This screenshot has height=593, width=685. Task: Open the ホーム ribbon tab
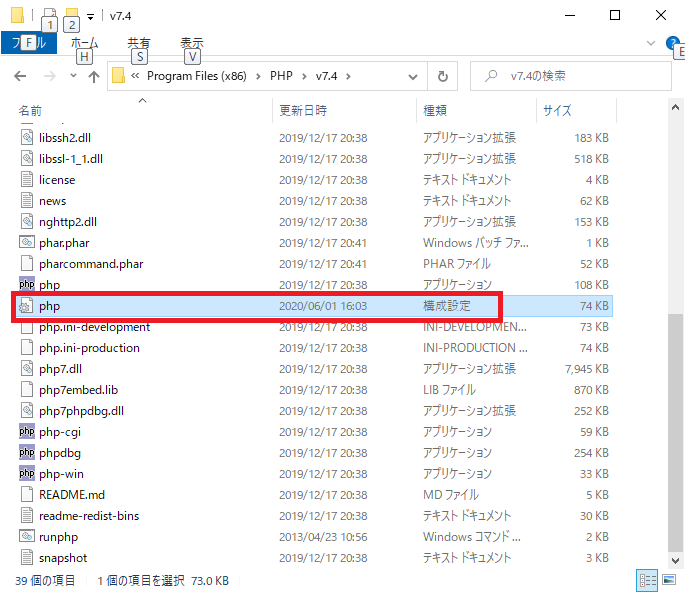84,43
